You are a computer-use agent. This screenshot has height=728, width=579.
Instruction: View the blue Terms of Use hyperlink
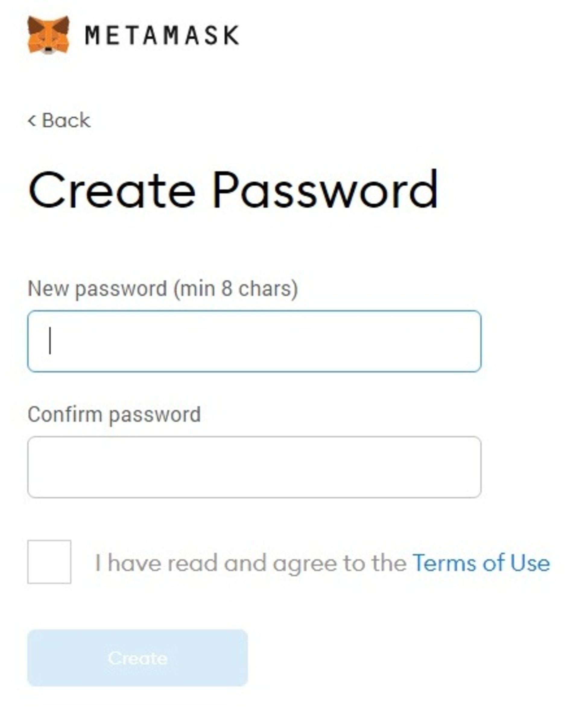[481, 563]
